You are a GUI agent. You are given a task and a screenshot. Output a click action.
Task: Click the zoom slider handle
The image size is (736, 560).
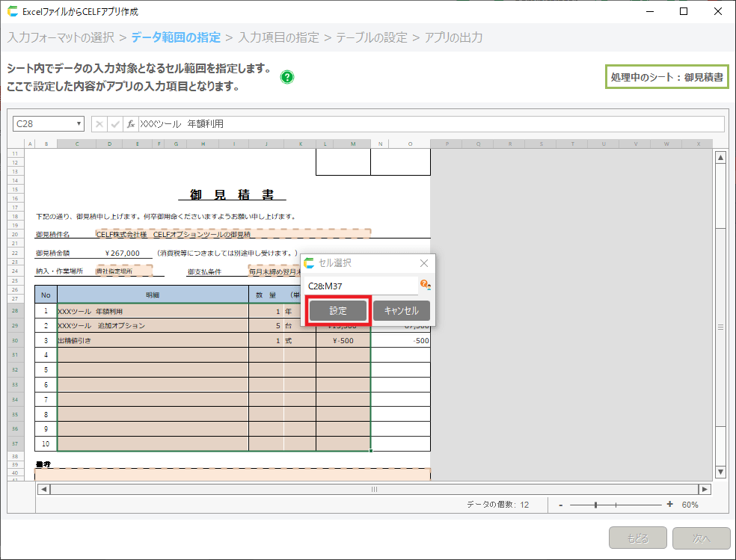click(595, 505)
